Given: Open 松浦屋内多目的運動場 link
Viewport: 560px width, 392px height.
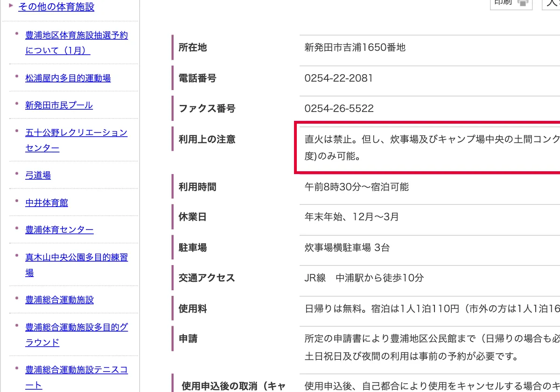Looking at the screenshot, I should click(68, 78).
